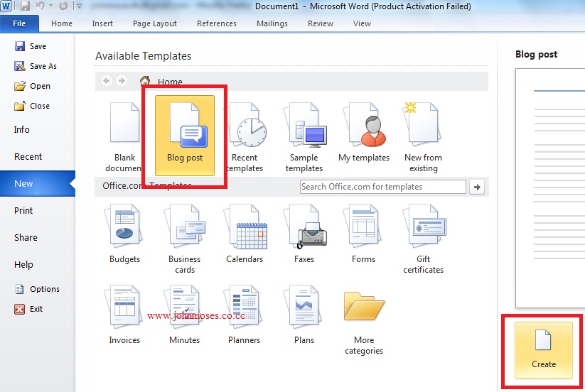Viewport: 585px width, 392px height.
Task: Open the References tab
Action: point(216,23)
